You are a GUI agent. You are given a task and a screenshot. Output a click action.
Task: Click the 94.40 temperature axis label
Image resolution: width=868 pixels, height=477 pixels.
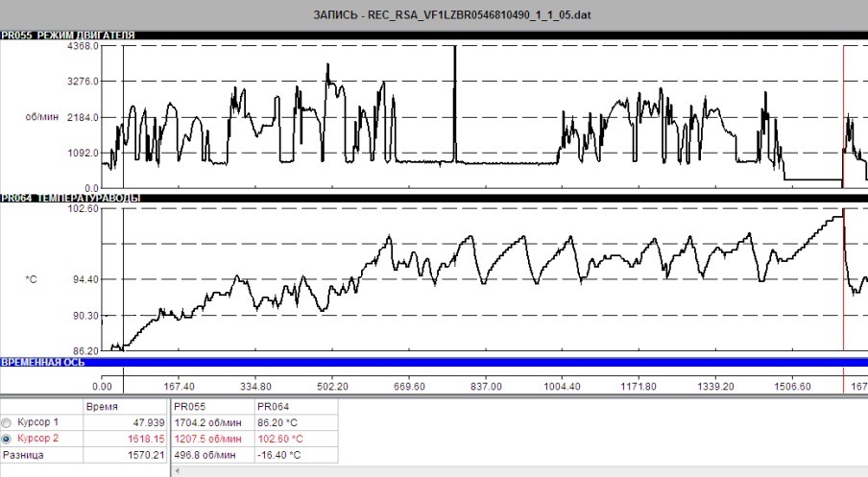pyautogui.click(x=85, y=279)
